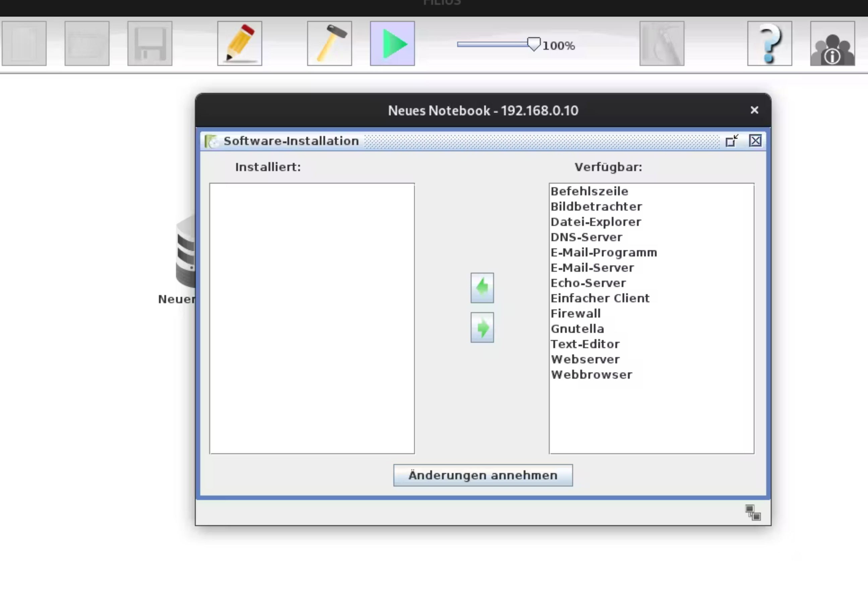Select Datei-Explorer in the available list

652,222
